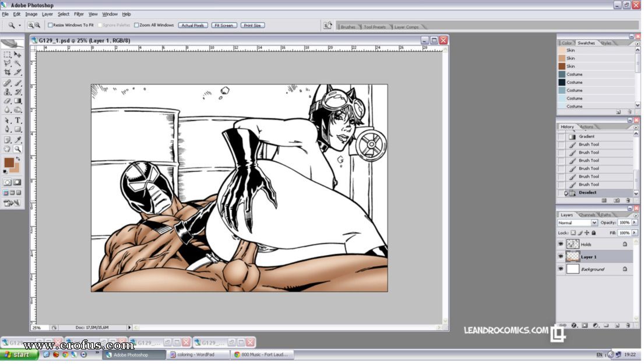Select the Eyedropper tool
This screenshot has height=364, width=644.
(x=17, y=140)
